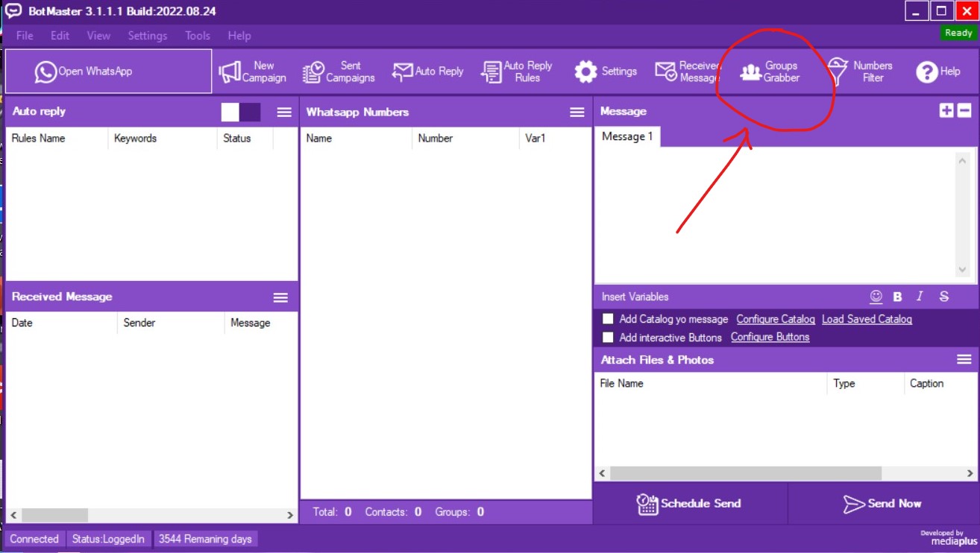Click the Settings gear icon
This screenshot has width=980, height=553.
click(585, 72)
